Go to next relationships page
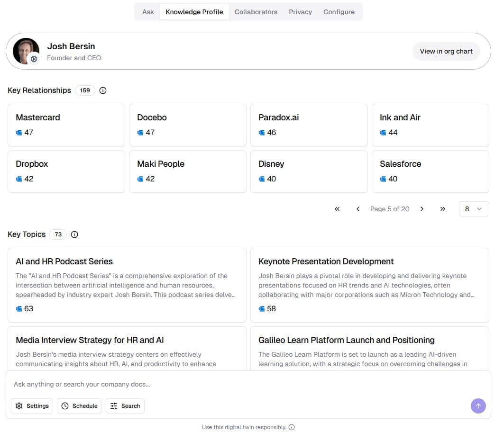Screen dimensions: 504x432 (422, 209)
